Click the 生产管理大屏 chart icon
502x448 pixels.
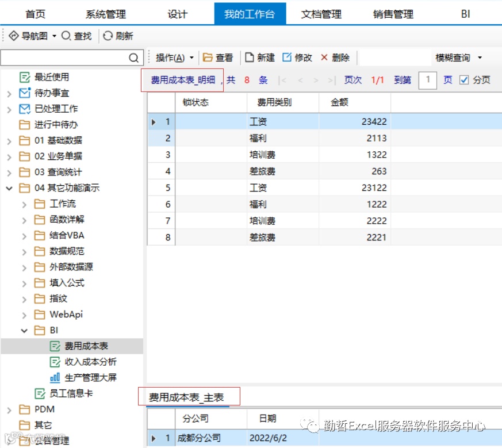(x=55, y=377)
